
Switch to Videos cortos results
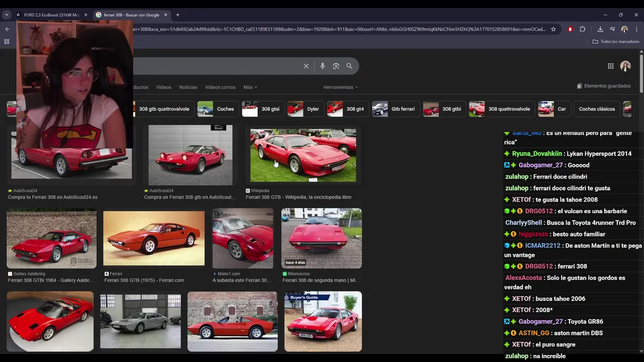[220, 87]
